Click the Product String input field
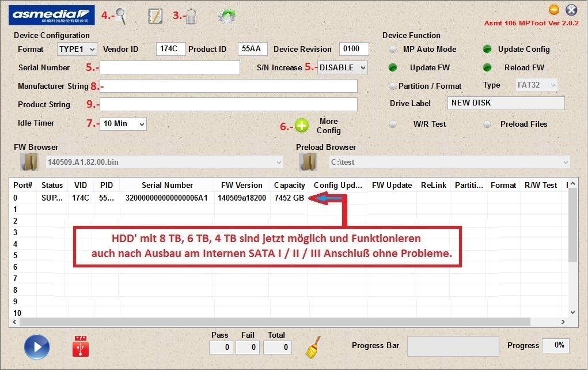The width and height of the screenshot is (588, 370). (x=229, y=104)
